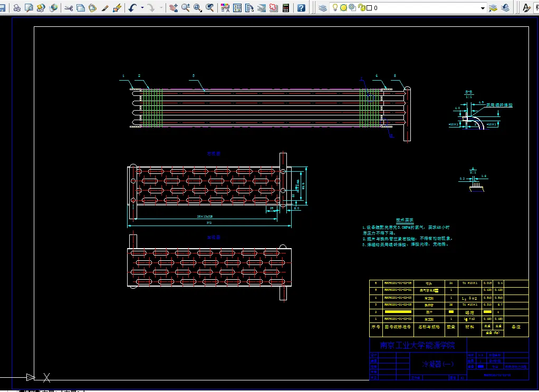
Task: Click the Plot (printer) icon
Action: click(17, 7)
